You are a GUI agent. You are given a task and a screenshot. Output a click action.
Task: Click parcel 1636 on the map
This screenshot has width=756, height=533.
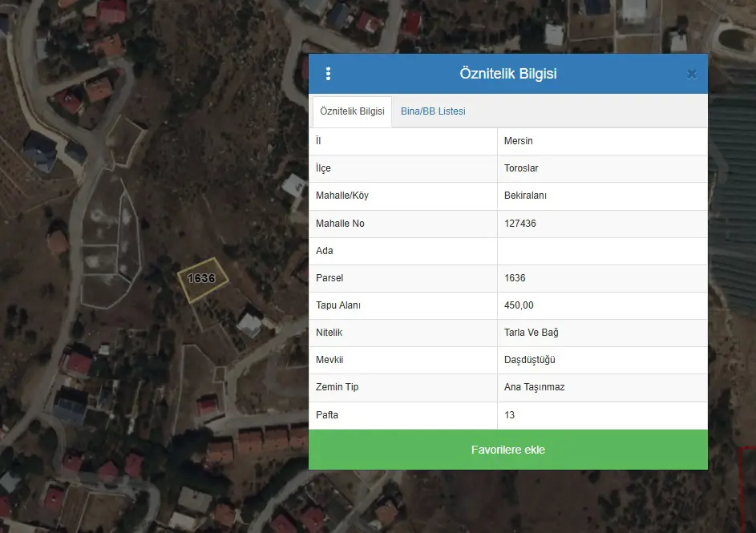(201, 279)
